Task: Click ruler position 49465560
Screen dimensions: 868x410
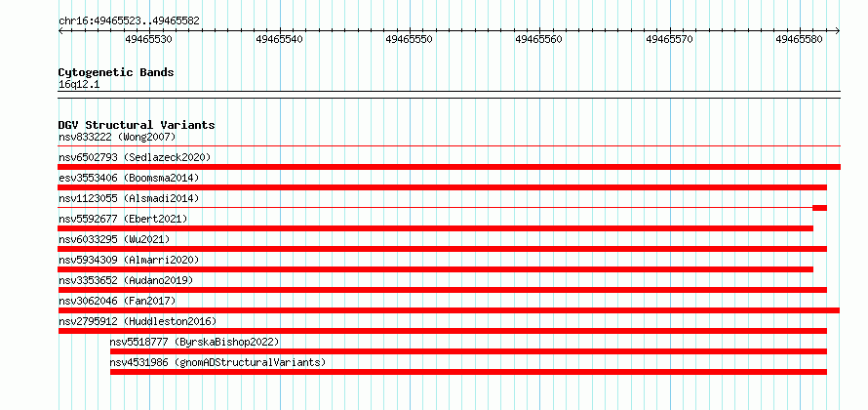Action: [x=539, y=39]
